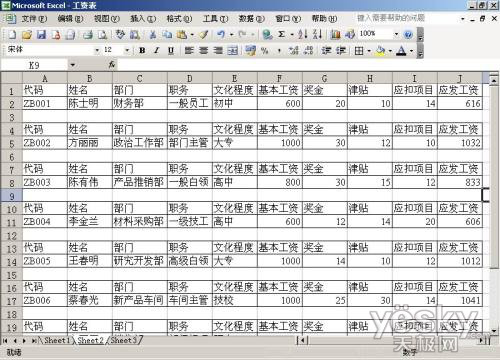Apply the font color A button
The height and width of the screenshot is (360, 500).
[401, 51]
